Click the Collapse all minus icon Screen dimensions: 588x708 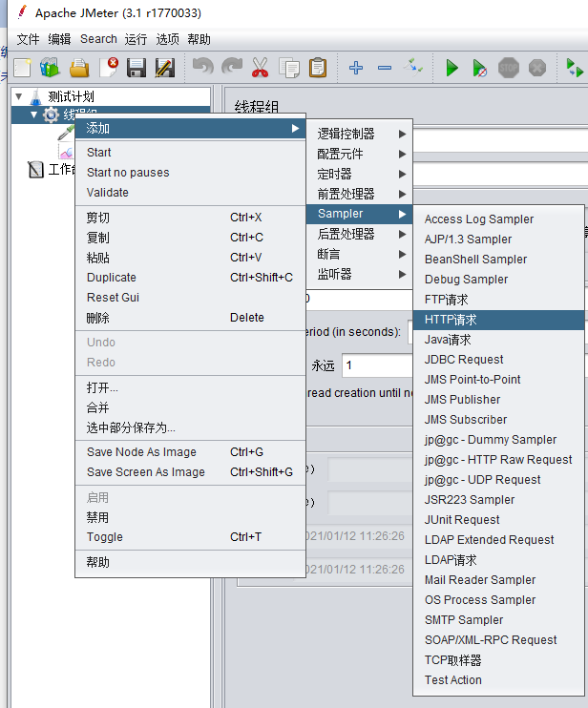tap(385, 68)
